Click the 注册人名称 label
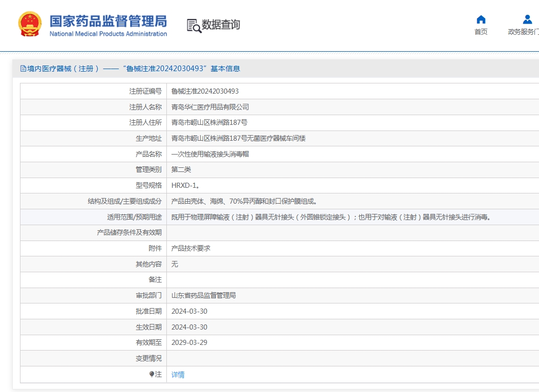The height and width of the screenshot is (392, 539). (x=145, y=107)
